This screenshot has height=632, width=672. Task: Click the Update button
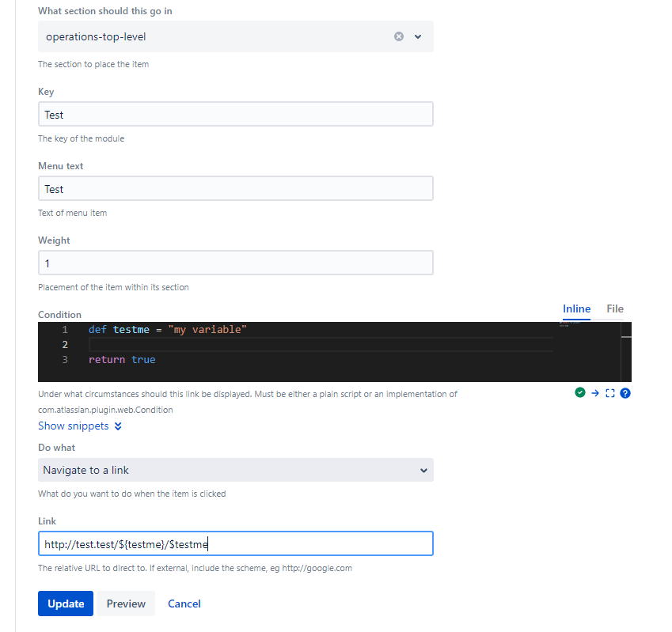(66, 604)
